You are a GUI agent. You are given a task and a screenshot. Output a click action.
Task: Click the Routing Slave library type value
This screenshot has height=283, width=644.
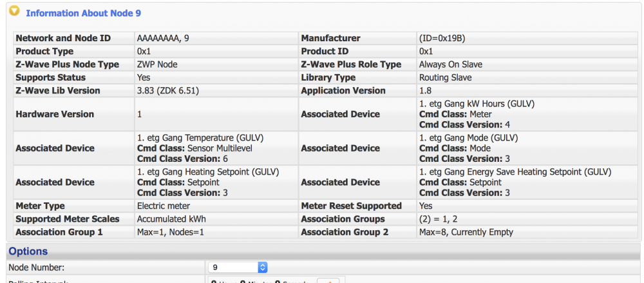coord(445,77)
